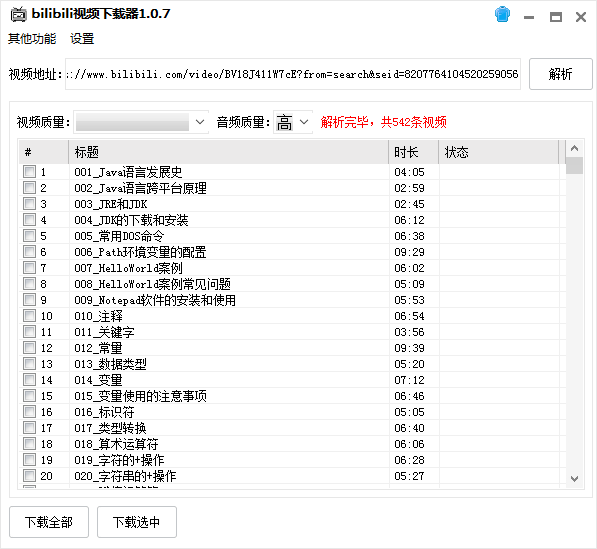Expand the 音频质量 dropdown arrow
The height and width of the screenshot is (549, 597).
click(303, 122)
